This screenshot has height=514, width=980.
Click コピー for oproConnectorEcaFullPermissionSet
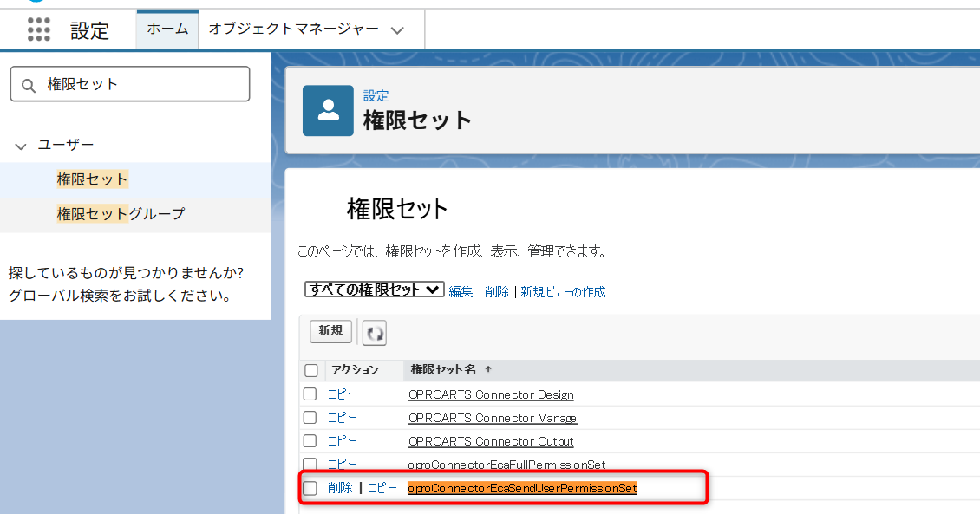click(x=343, y=464)
